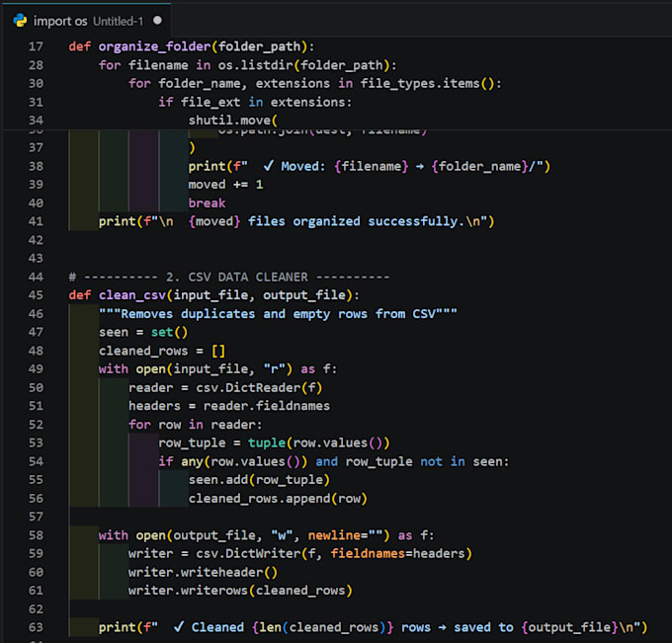Click the Python file icon in the tab
The width and height of the screenshot is (672, 643).
tap(20, 21)
